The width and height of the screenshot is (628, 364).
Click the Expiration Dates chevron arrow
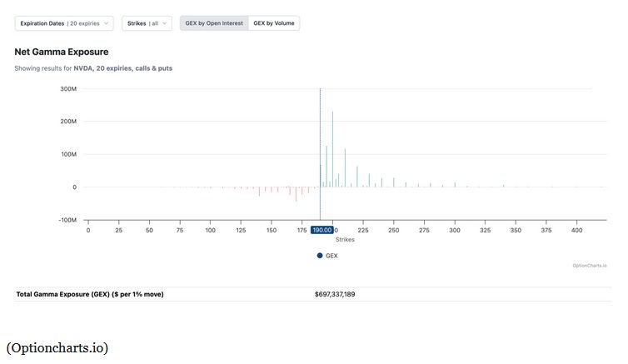point(106,23)
